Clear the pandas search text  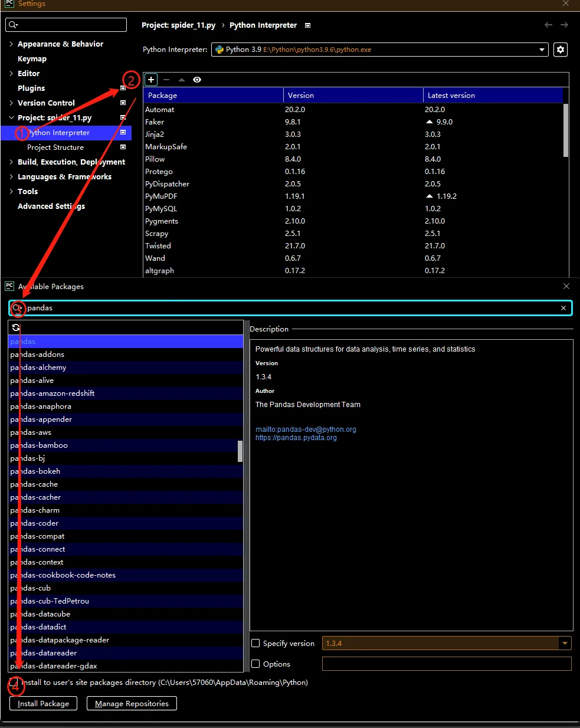[x=563, y=308]
